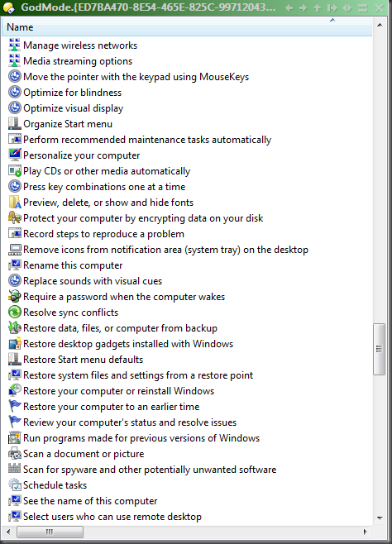Open Restore your computer to an earlier time
The image size is (392, 544).
point(112,407)
